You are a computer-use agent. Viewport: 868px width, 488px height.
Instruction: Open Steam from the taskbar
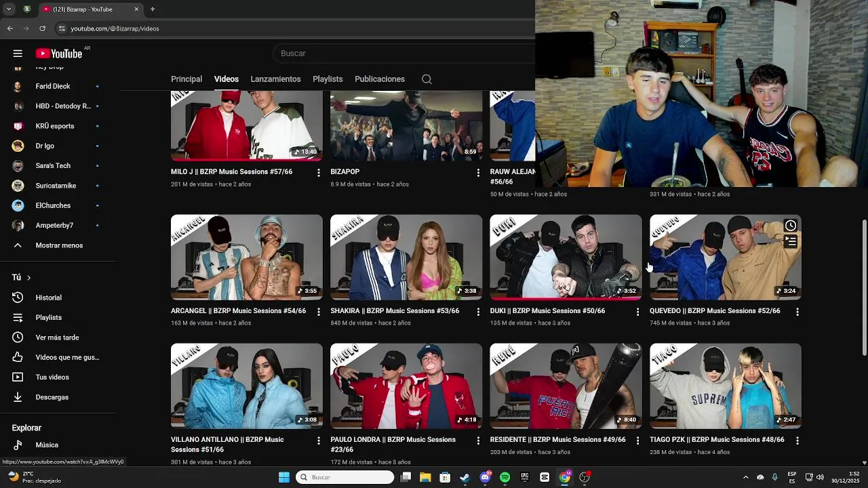pos(465,477)
